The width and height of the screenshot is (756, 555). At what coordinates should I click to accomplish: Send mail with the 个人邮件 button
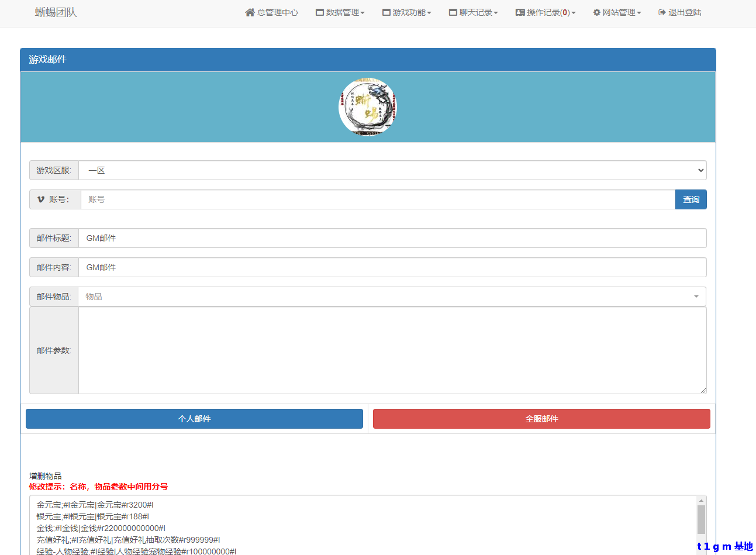[x=194, y=419]
